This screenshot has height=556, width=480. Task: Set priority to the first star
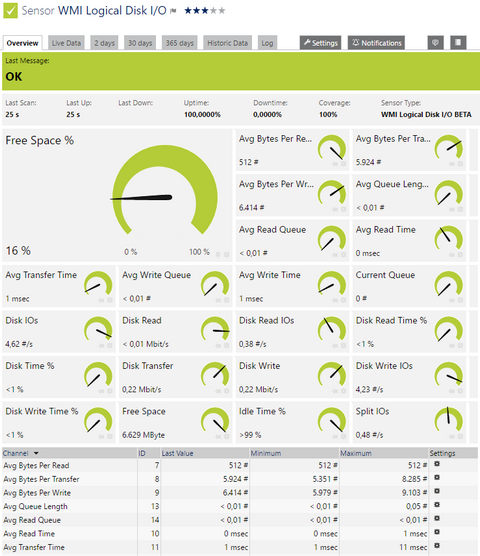point(188,11)
